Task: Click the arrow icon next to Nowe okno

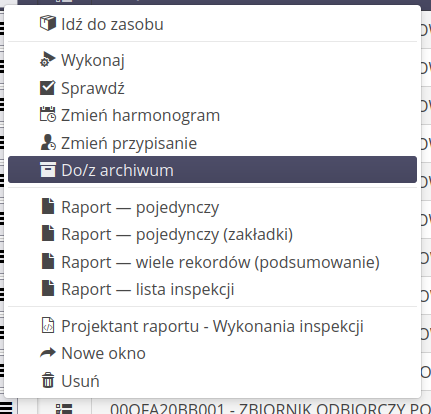Action: tap(48, 353)
